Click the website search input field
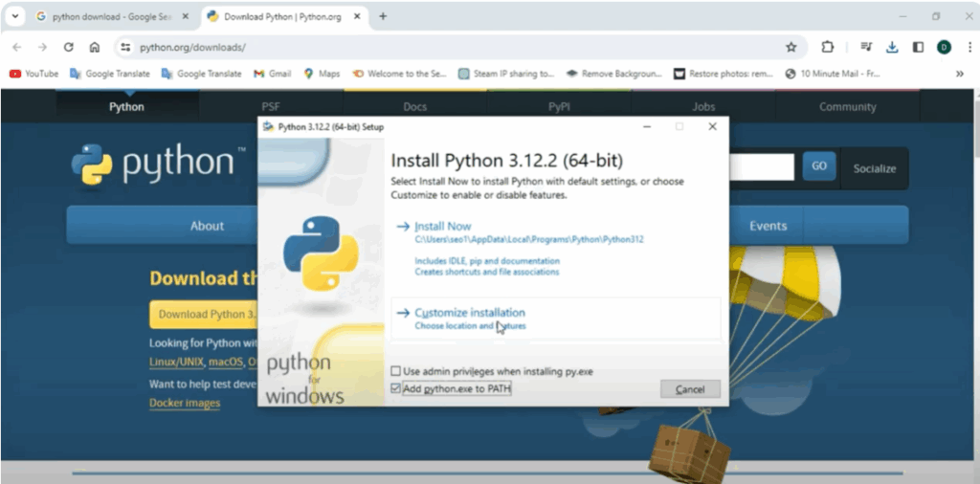The height and width of the screenshot is (484, 980). 761,167
